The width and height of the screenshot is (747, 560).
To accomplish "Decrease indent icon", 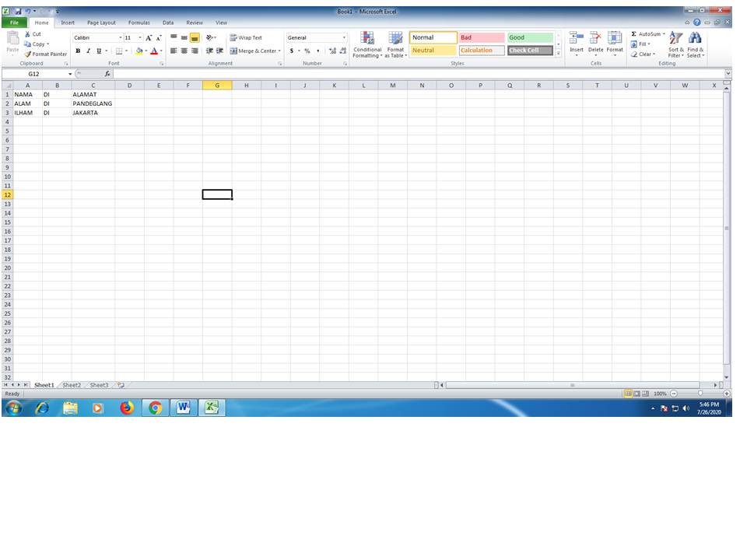I will click(209, 51).
